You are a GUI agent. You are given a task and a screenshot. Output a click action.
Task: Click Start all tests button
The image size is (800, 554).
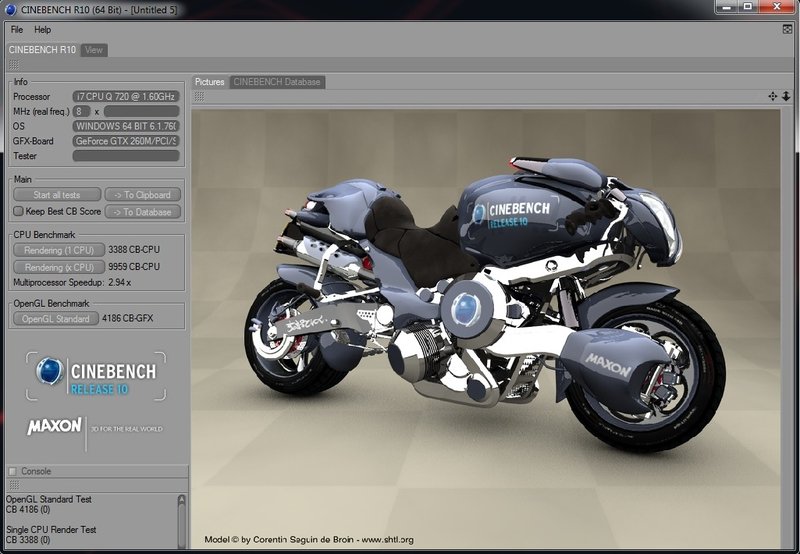point(57,195)
